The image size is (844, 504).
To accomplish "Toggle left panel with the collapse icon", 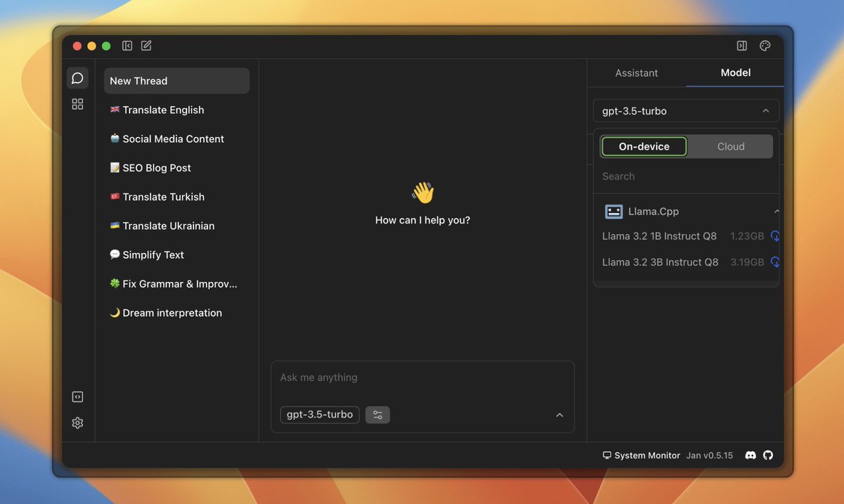I will pyautogui.click(x=127, y=46).
